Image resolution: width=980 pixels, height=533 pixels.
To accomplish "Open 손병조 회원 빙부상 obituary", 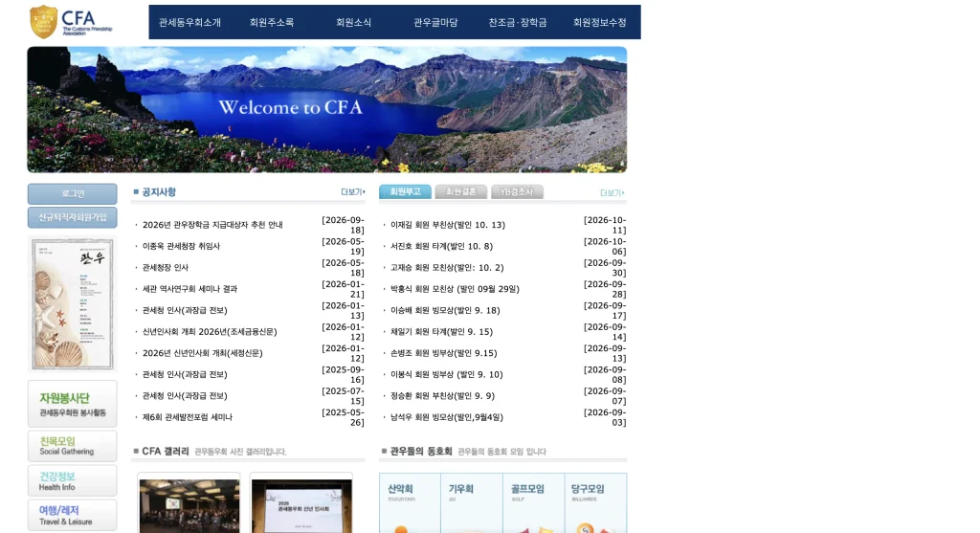I will (444, 353).
